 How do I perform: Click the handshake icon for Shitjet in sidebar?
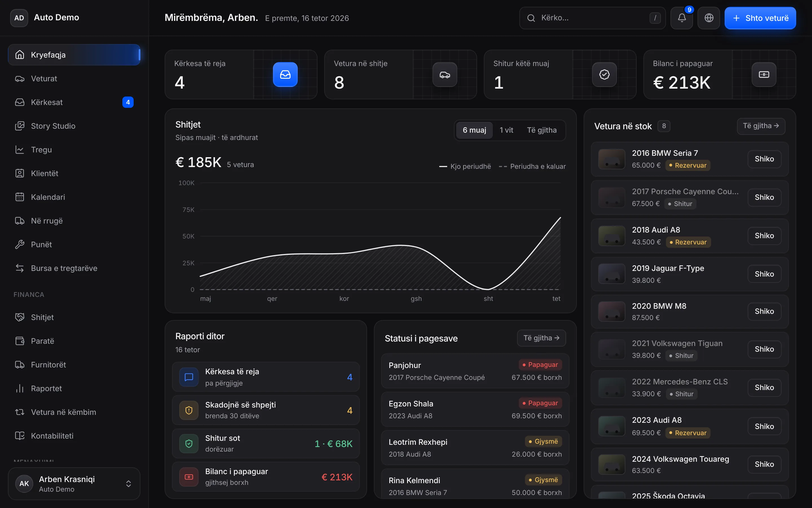click(x=20, y=317)
